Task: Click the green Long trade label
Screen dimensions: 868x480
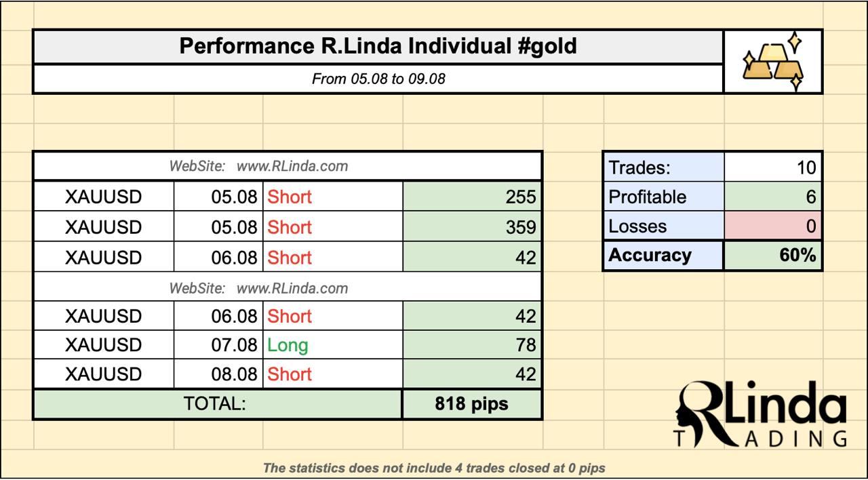Action: pos(288,345)
